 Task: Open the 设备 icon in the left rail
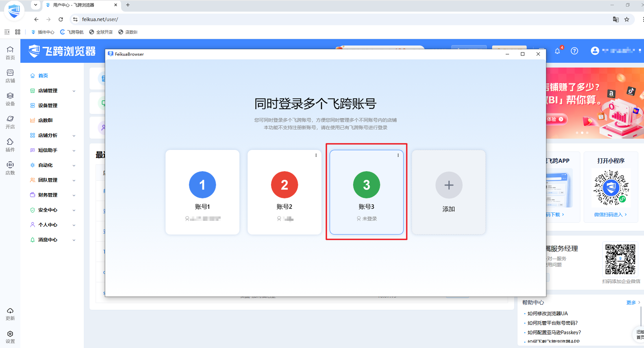10,99
